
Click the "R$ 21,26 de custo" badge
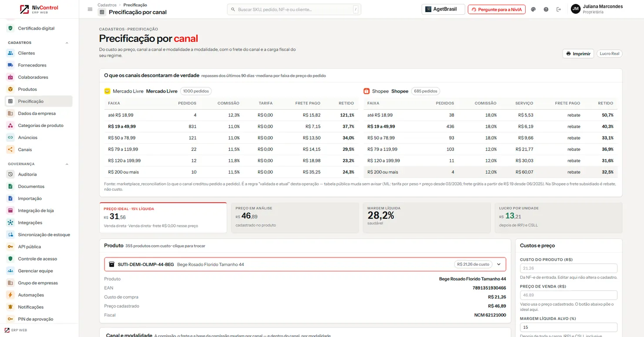click(473, 264)
